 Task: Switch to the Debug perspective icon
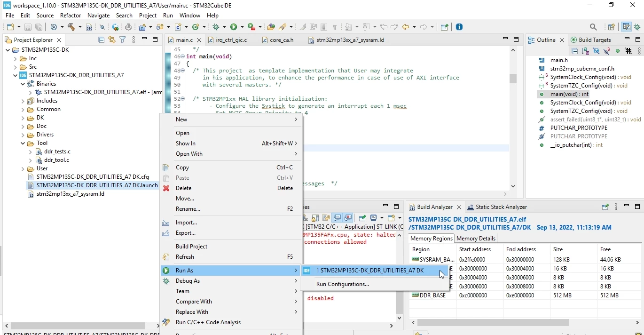tap(637, 27)
